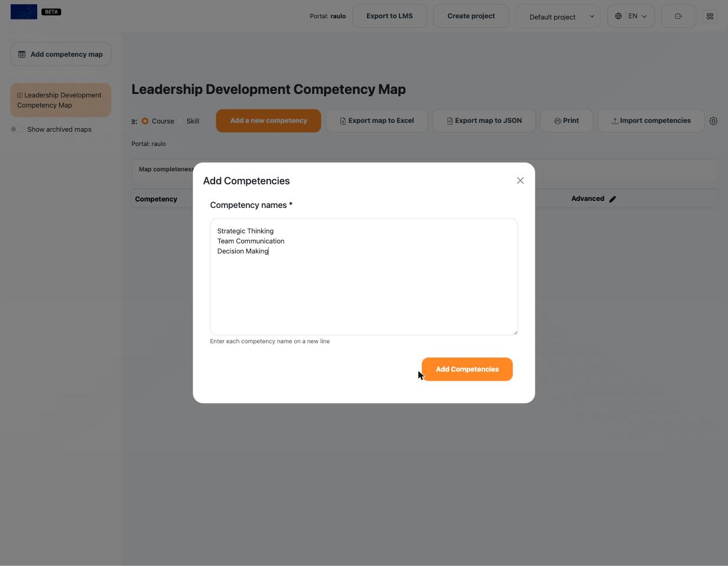Click the textarea resize handle corner
Screen dimensions: 728x566
tap(515, 332)
